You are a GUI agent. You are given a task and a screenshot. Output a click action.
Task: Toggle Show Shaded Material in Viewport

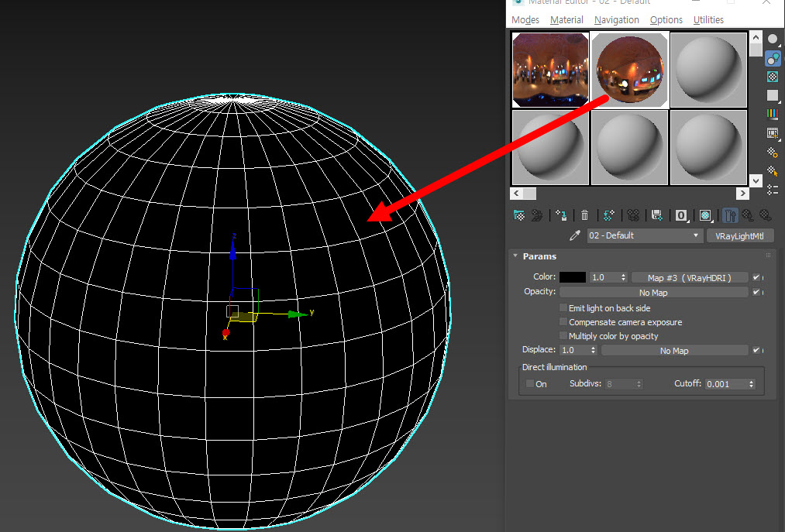pos(705,215)
